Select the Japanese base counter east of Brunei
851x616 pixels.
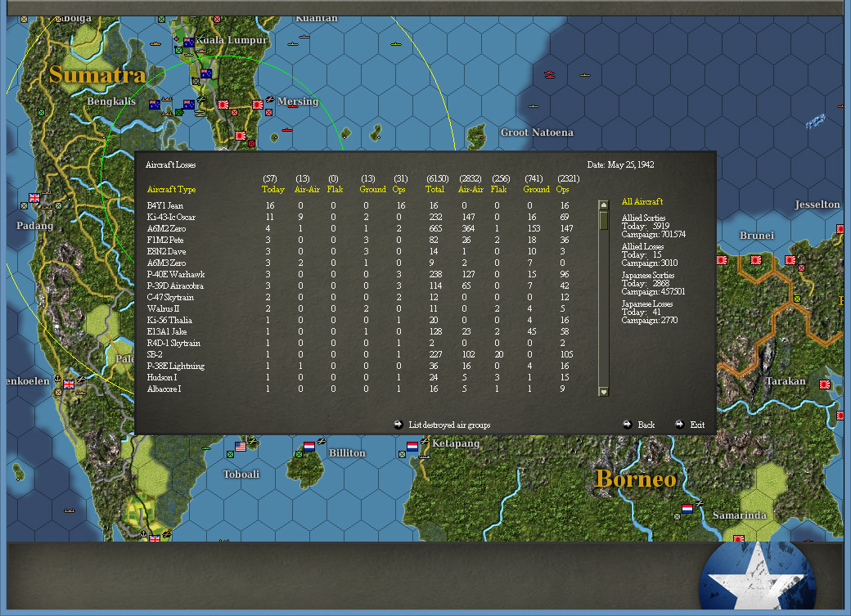coord(790,260)
